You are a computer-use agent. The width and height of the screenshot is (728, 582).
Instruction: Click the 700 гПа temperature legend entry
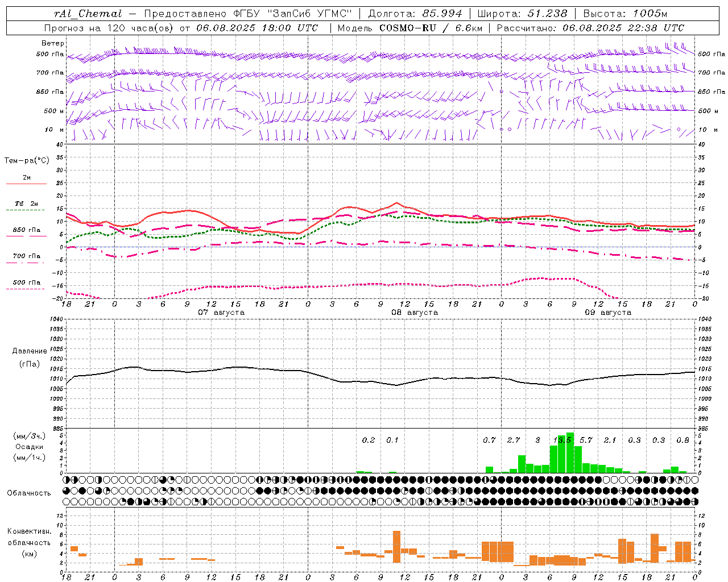[26, 256]
